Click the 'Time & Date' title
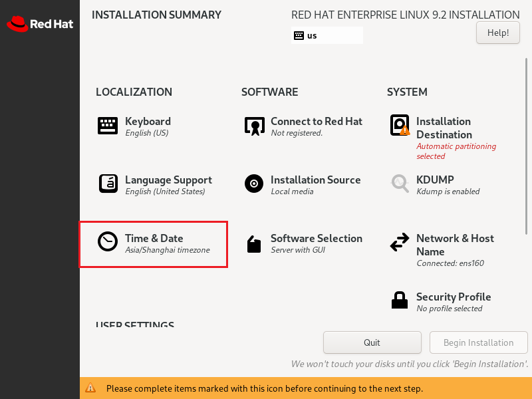This screenshot has height=399, width=532. coord(154,238)
